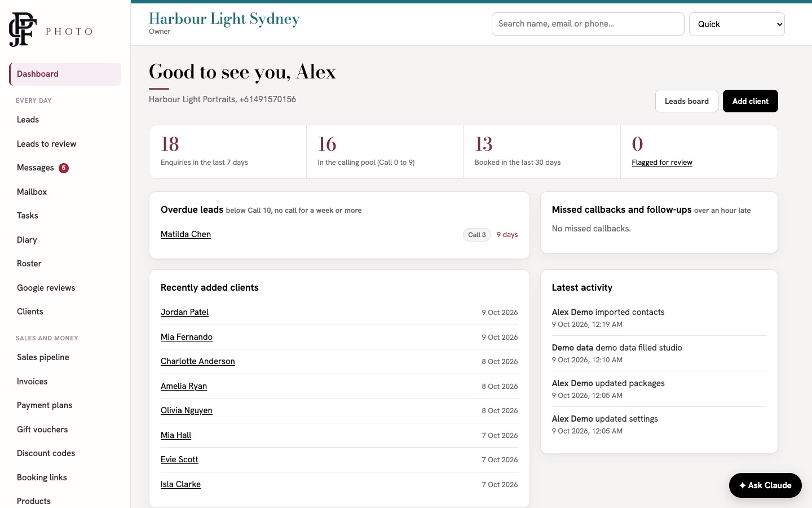The width and height of the screenshot is (812, 508).
Task: Open client Mia Fernando
Action: point(187,337)
